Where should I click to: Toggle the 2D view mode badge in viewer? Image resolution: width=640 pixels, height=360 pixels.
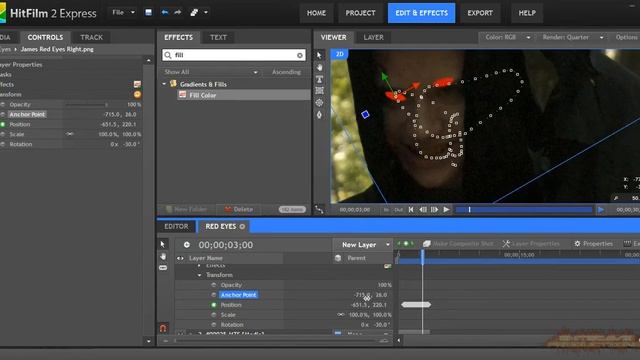pyautogui.click(x=339, y=54)
